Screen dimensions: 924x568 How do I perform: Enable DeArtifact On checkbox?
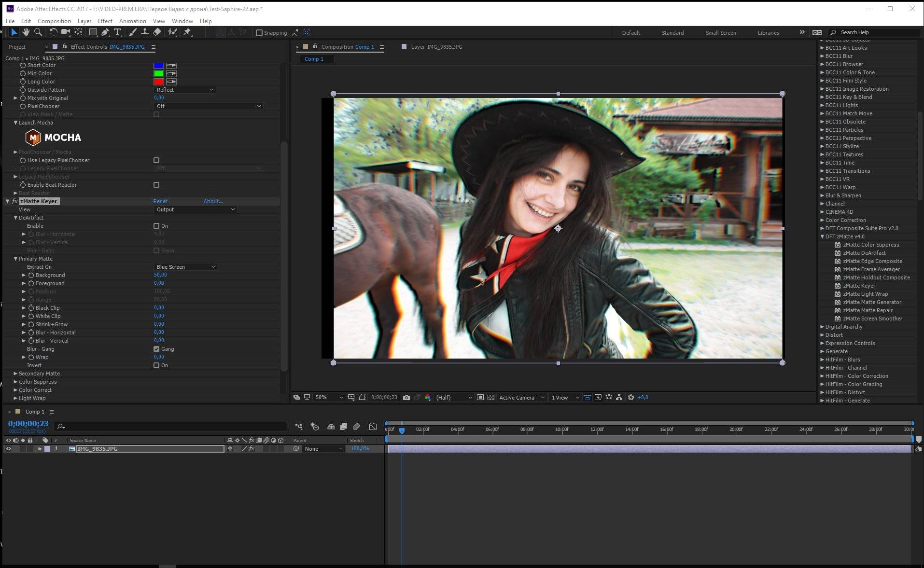156,226
